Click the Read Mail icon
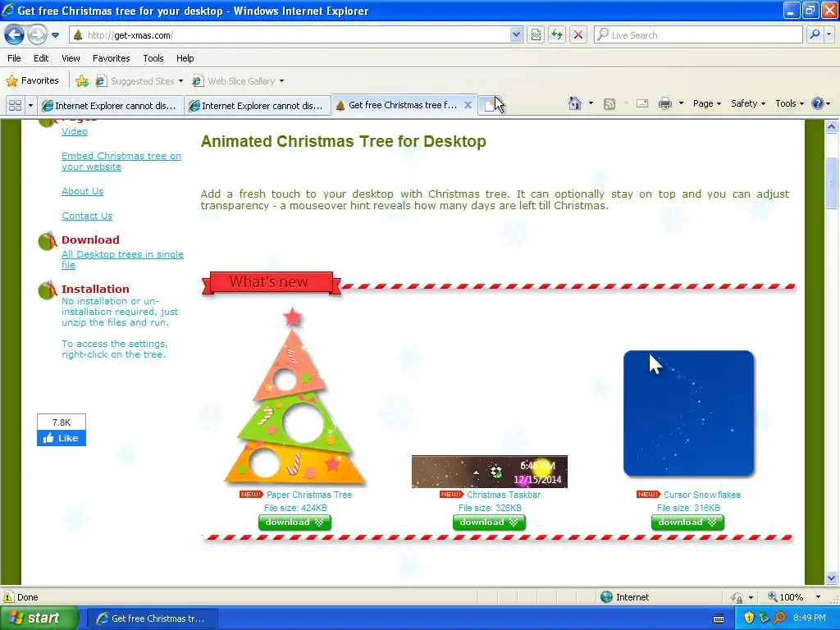This screenshot has height=630, width=840. 642,104
